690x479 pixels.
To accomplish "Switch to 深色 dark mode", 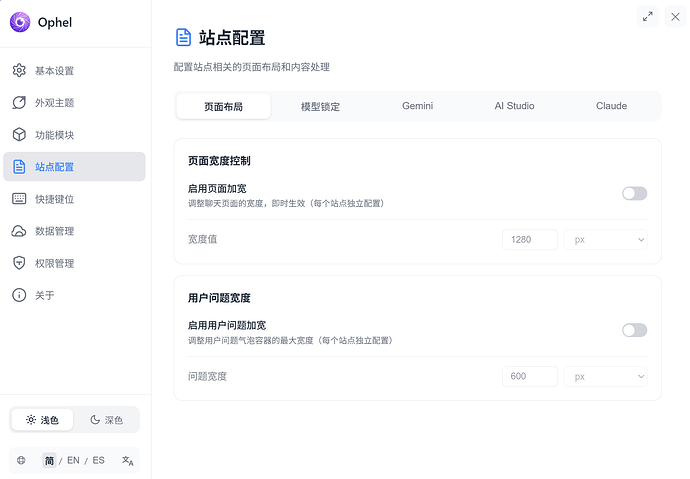I will (107, 420).
